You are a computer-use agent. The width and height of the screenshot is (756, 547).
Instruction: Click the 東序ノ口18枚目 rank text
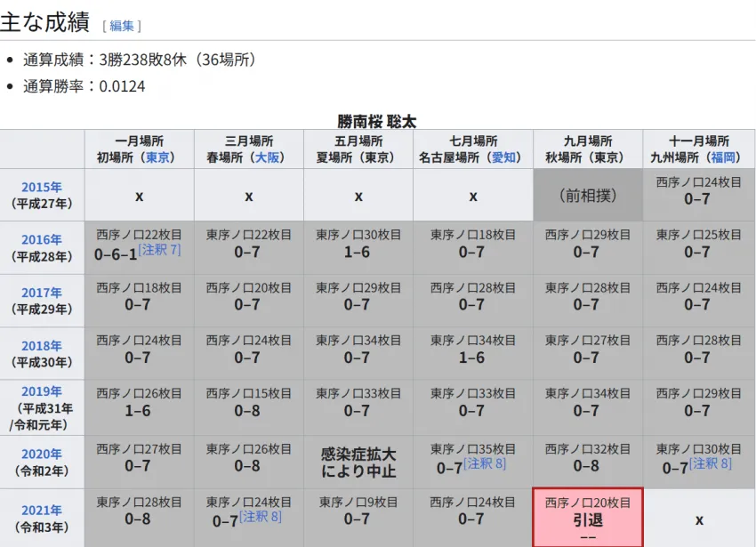pos(473,235)
